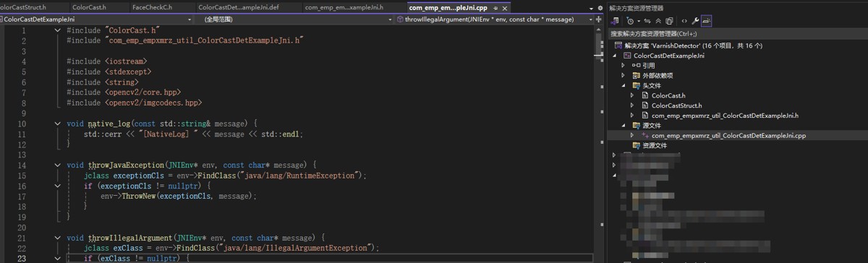
Task: Collapse the 源文件 source folder
Action: pos(624,125)
